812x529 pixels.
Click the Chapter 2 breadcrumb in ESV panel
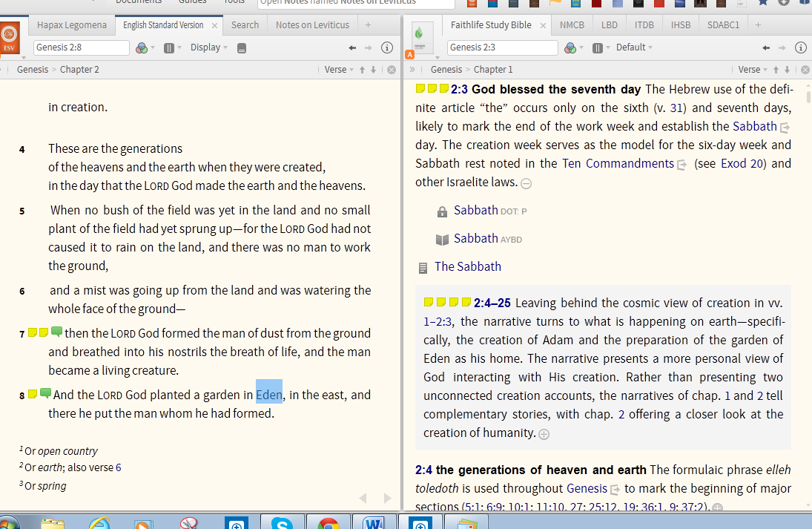coord(79,70)
